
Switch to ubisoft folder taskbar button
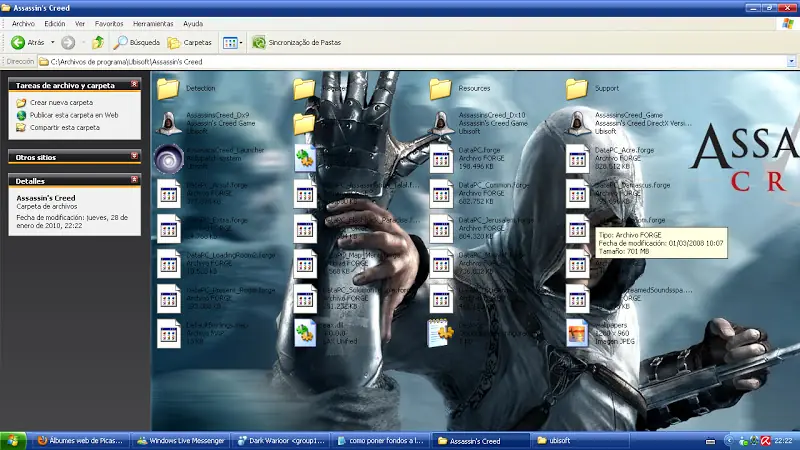point(581,441)
